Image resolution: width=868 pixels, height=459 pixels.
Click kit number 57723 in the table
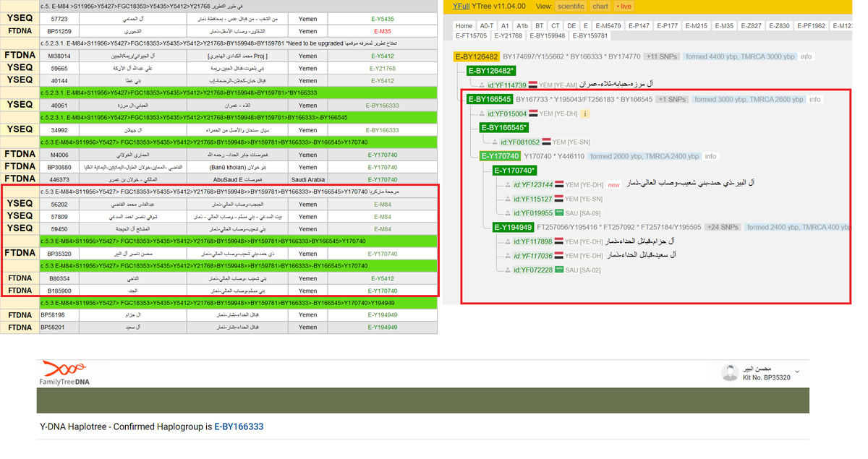tap(59, 19)
